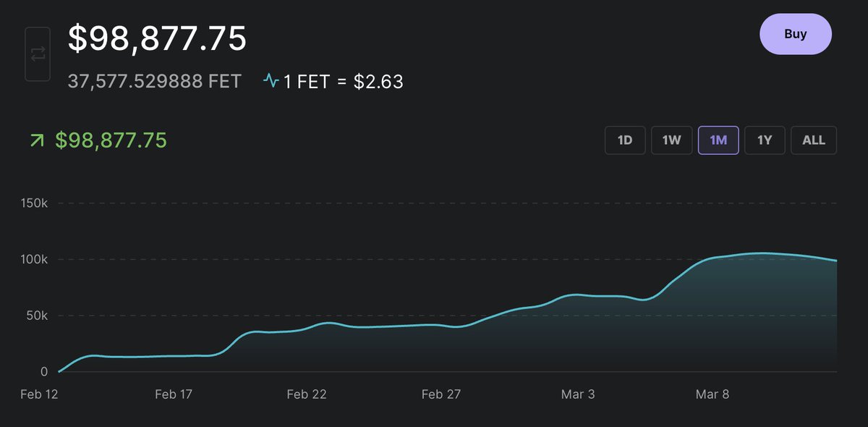Select the 1Y tab
Image resolution: width=868 pixels, height=427 pixels.
click(765, 140)
